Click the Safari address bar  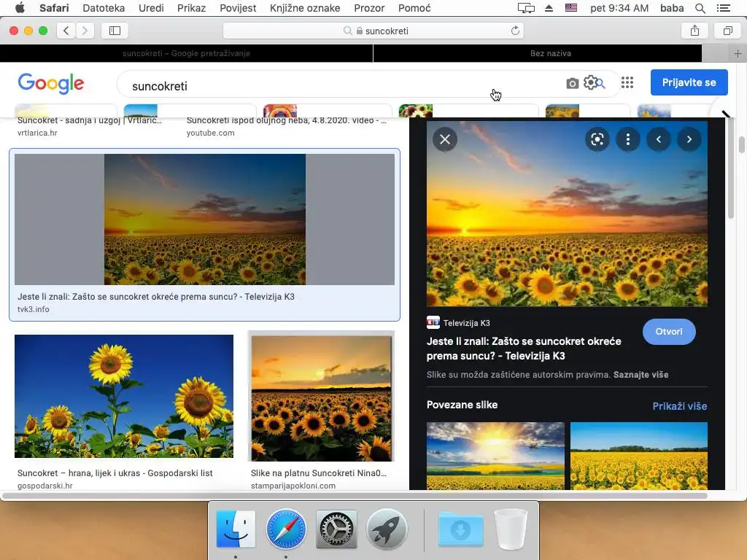(373, 31)
